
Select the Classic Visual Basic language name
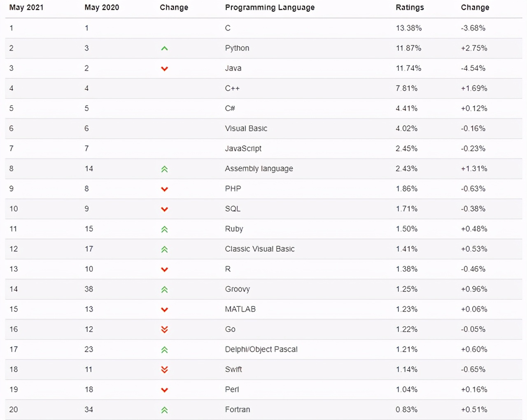[x=260, y=249]
